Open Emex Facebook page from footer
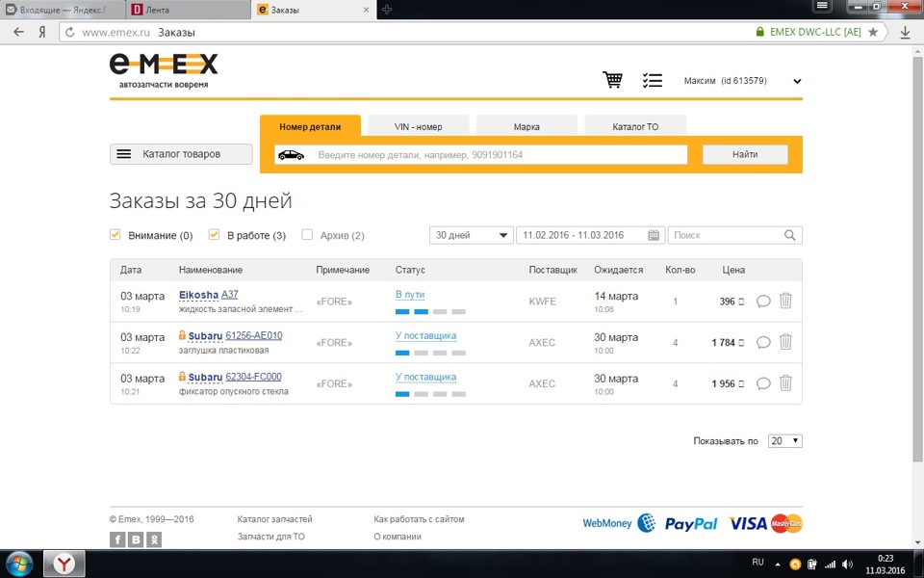This screenshot has width=924, height=578. coord(116,539)
